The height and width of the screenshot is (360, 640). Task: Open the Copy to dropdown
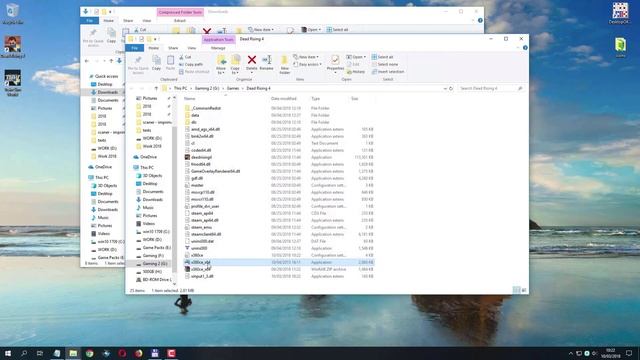pos(236,64)
